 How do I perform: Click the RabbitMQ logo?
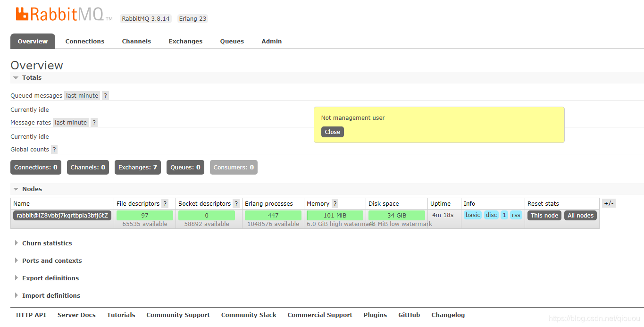(x=64, y=14)
